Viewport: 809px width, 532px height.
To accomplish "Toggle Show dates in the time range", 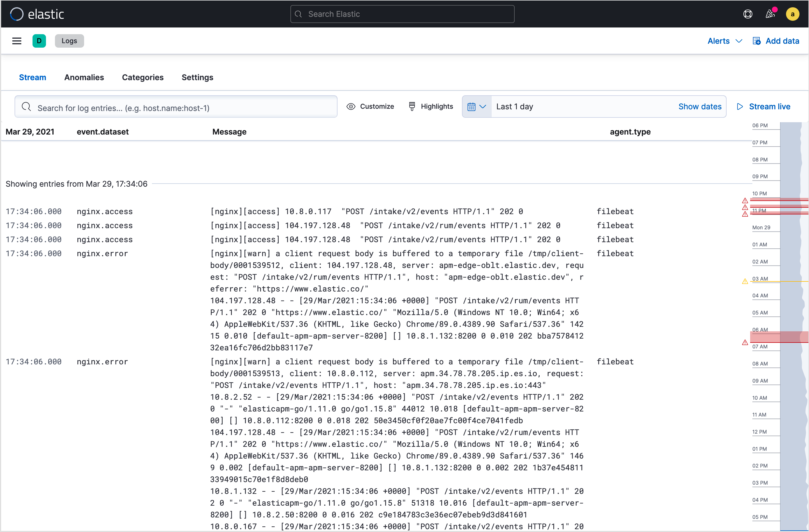I will (x=700, y=107).
